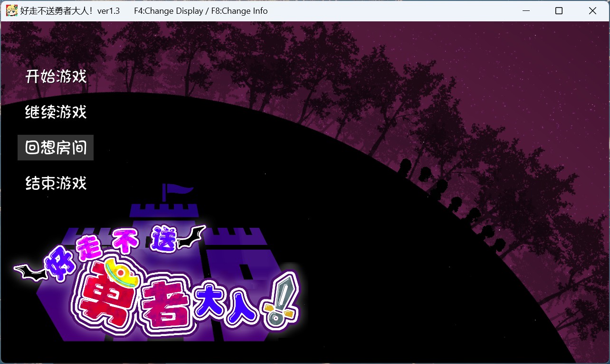Click the bat icon left of the logo title
The height and width of the screenshot is (364, 610).
click(x=31, y=272)
